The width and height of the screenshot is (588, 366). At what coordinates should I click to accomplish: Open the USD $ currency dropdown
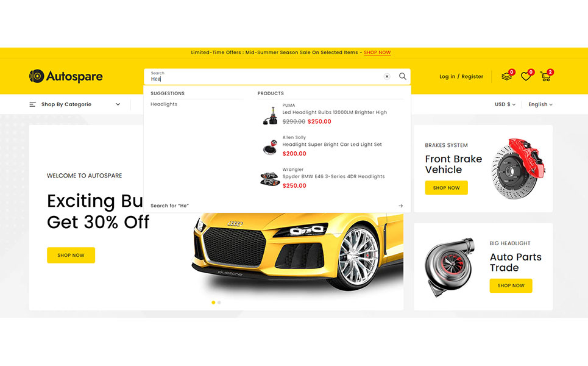click(x=505, y=104)
